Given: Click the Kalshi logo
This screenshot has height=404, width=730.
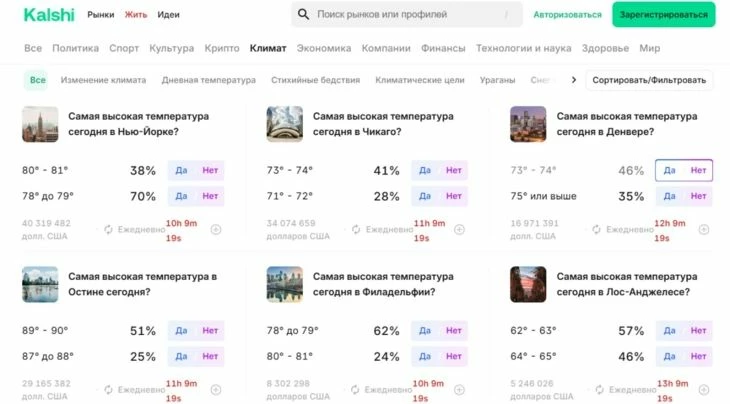Looking at the screenshot, I should tap(49, 15).
